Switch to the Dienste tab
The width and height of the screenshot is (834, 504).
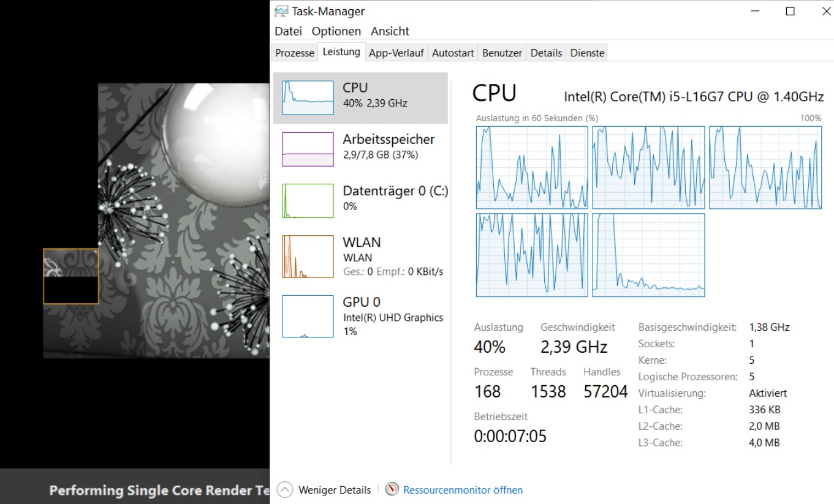pos(586,53)
